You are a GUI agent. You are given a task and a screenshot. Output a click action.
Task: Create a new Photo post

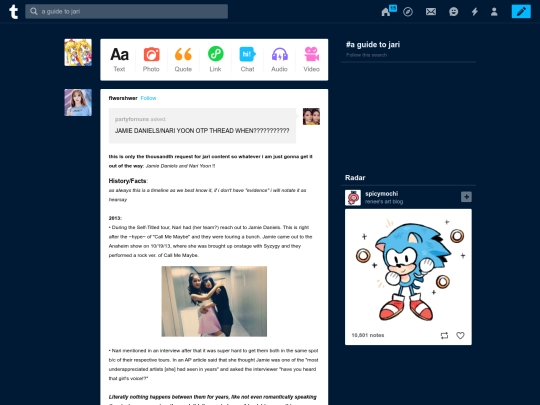151,60
